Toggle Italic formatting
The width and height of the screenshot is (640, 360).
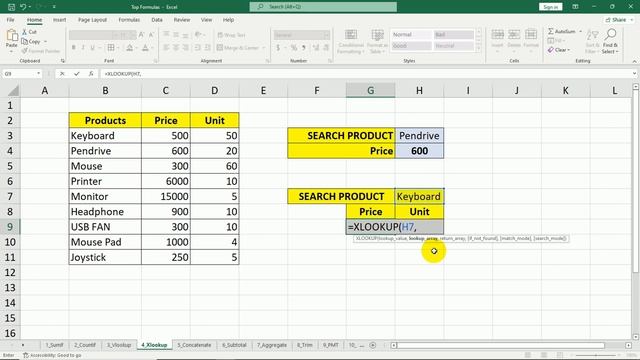[x=83, y=48]
